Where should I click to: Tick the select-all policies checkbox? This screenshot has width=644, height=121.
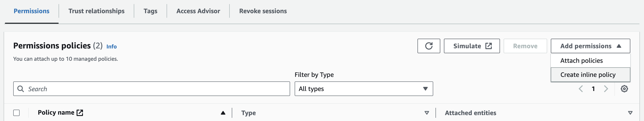tap(16, 113)
